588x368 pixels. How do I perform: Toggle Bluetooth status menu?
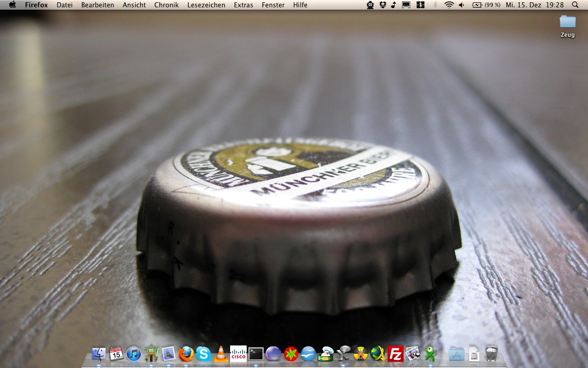pos(435,5)
